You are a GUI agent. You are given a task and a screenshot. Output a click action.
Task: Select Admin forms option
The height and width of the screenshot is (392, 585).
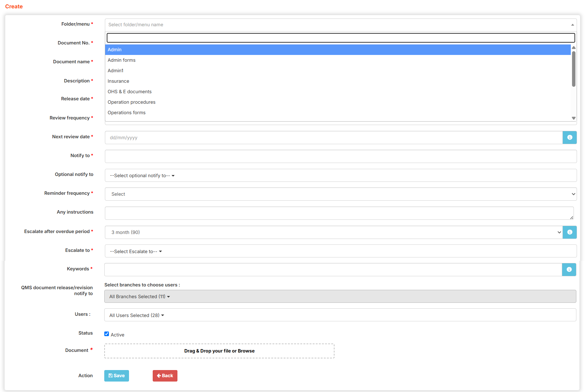coord(338,60)
